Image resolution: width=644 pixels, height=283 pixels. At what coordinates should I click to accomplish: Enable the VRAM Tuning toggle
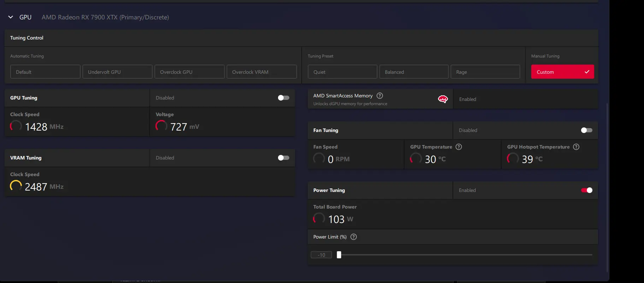point(283,158)
